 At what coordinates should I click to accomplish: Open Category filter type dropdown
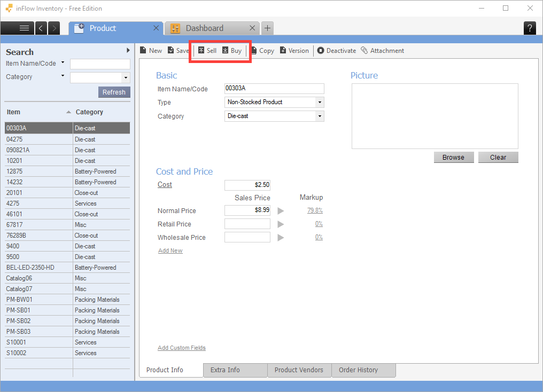click(63, 76)
